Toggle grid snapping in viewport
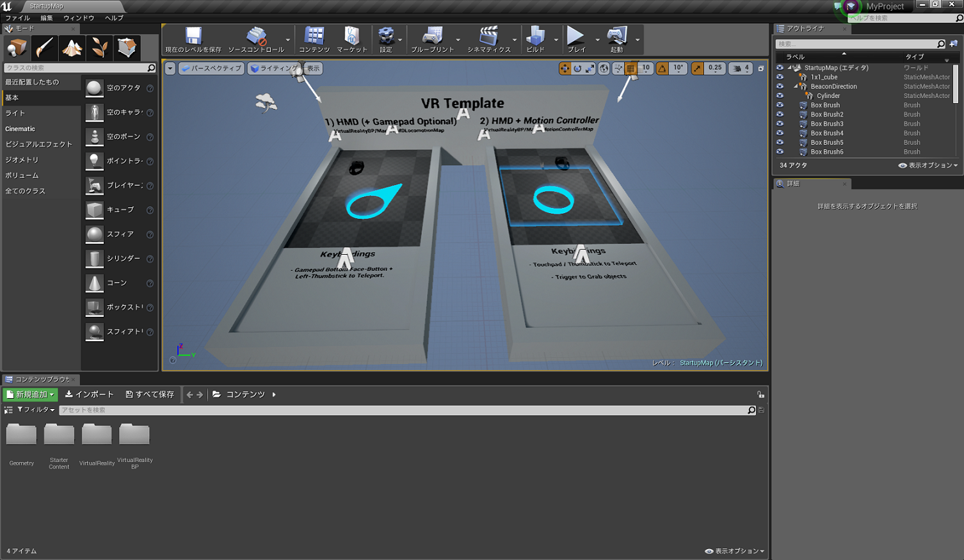 (x=631, y=68)
